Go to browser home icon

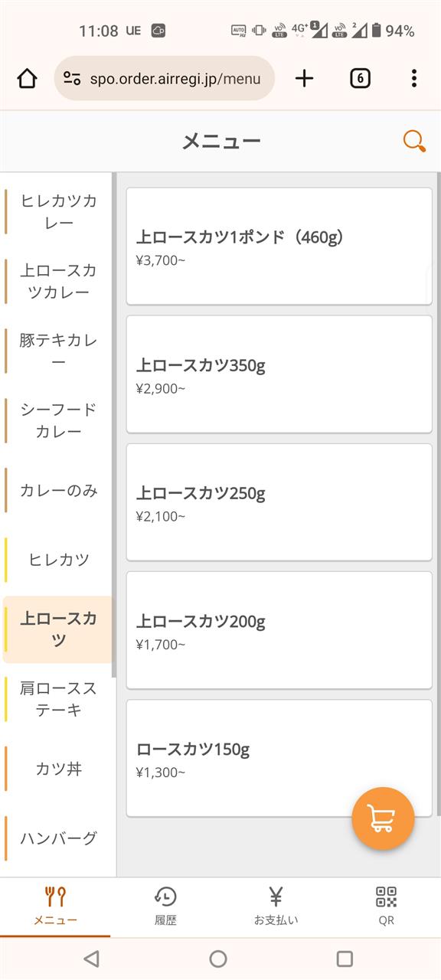point(27,78)
